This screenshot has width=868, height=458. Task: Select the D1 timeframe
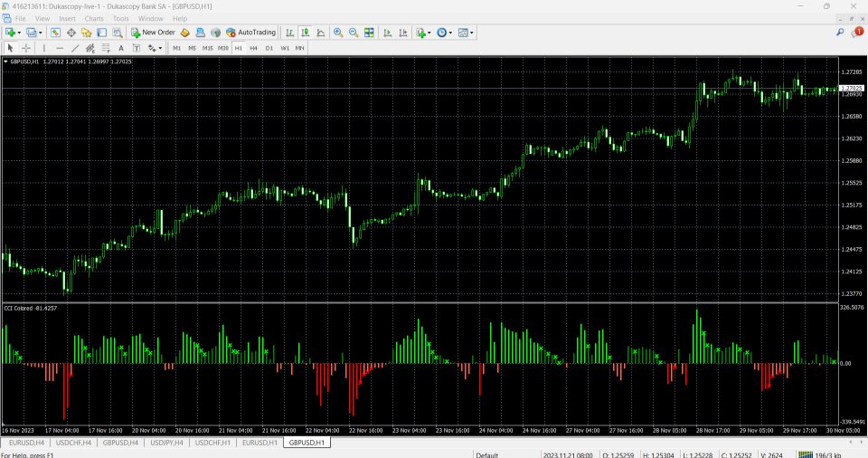269,48
